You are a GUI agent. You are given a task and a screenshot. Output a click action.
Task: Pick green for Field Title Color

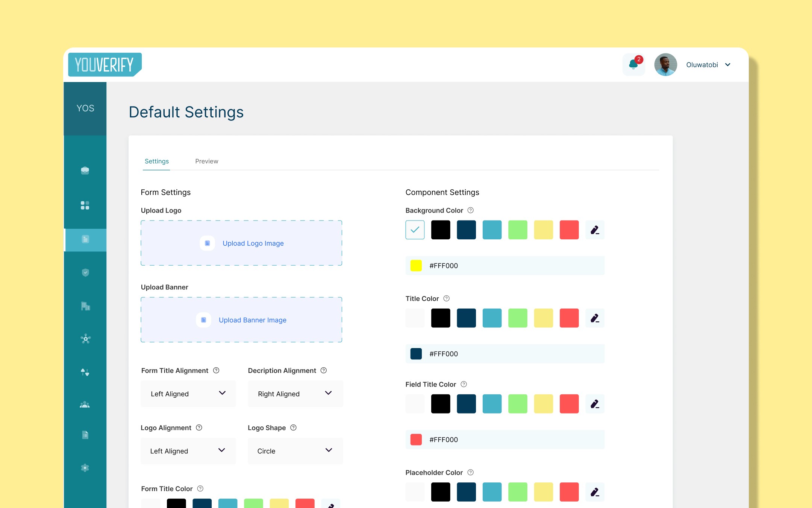pyautogui.click(x=518, y=404)
